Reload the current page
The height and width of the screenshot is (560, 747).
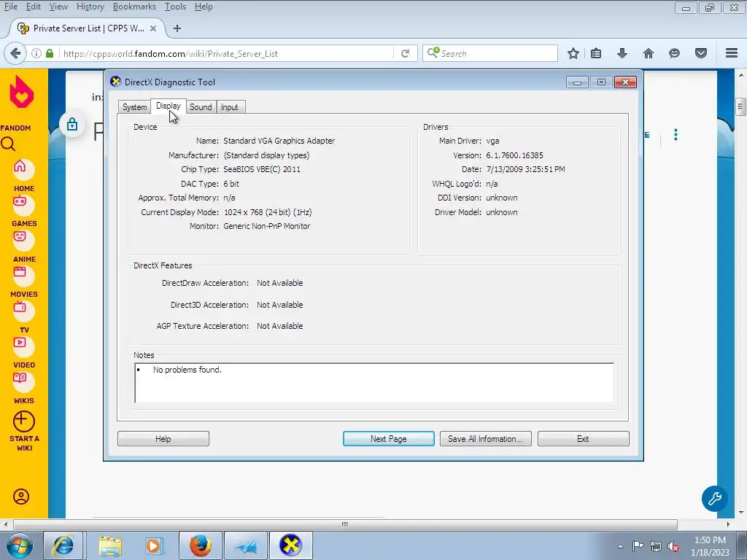tap(406, 53)
